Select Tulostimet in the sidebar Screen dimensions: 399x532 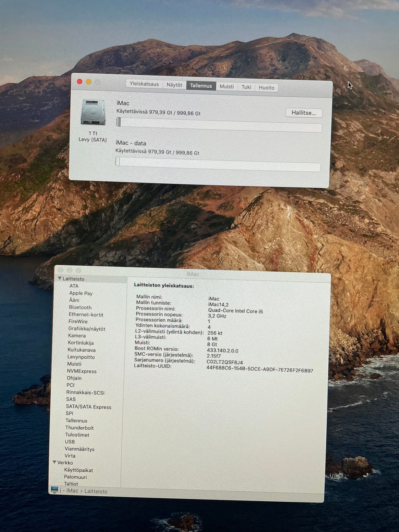[77, 435]
